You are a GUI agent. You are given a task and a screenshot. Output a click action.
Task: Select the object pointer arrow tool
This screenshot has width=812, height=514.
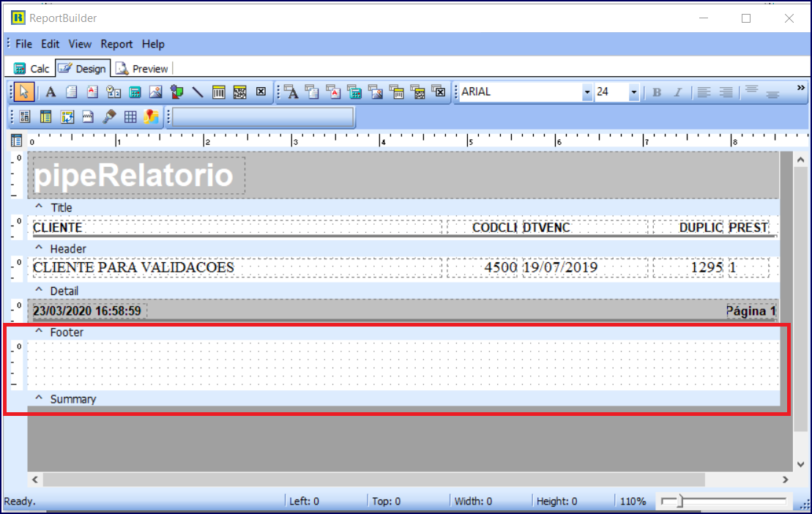tap(24, 92)
